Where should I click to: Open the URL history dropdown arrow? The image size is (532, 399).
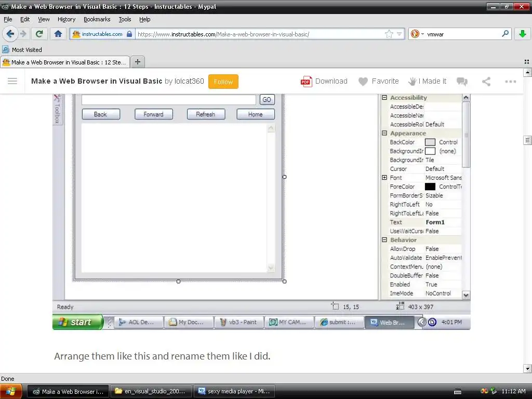coord(400,34)
